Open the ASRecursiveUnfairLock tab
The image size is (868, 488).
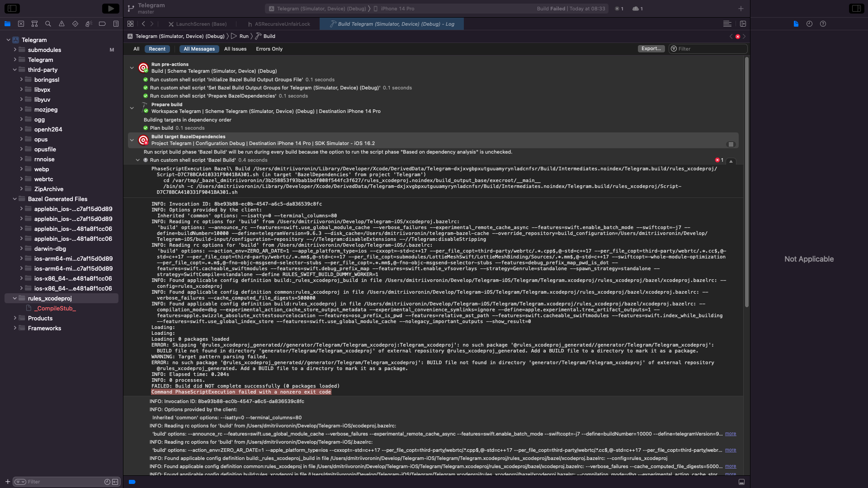click(282, 24)
